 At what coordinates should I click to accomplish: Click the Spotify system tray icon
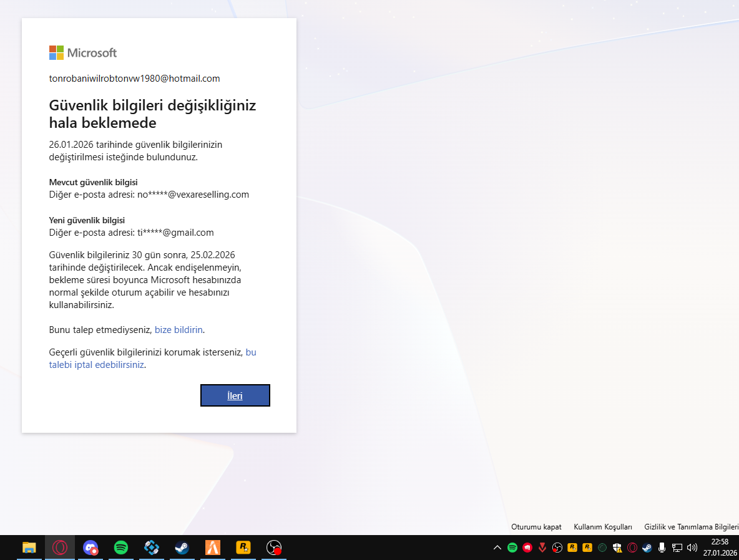click(x=512, y=548)
